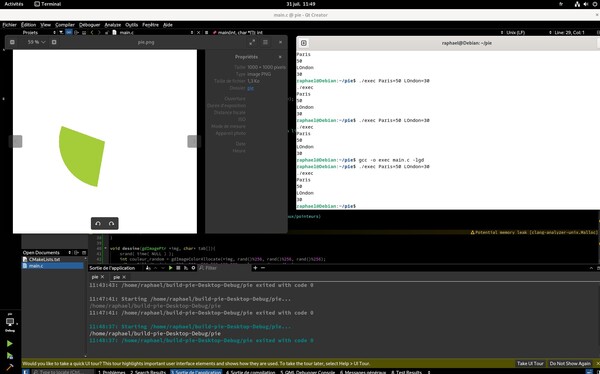This screenshot has height=374, width=600.
Task: Click the Potential memory leak warning
Action: tap(534, 232)
